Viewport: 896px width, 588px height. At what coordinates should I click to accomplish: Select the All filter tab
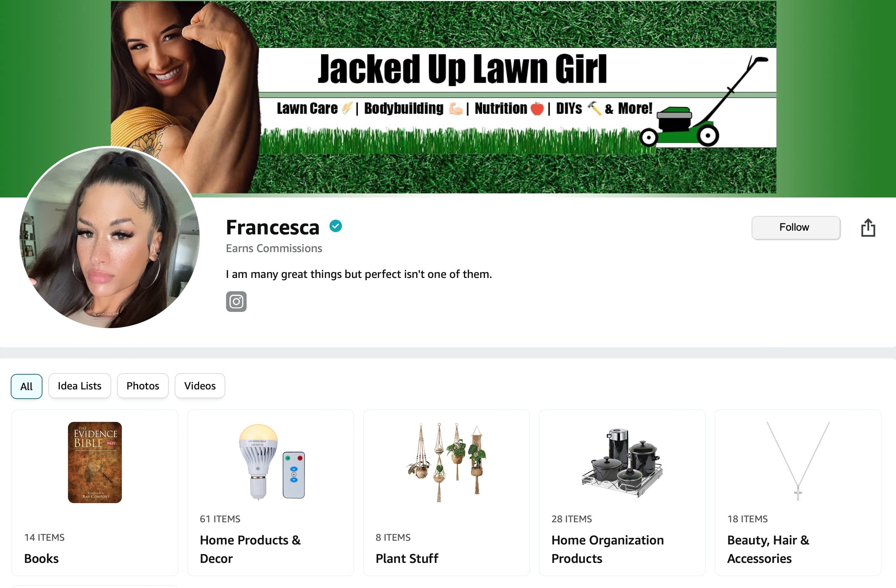[26, 386]
